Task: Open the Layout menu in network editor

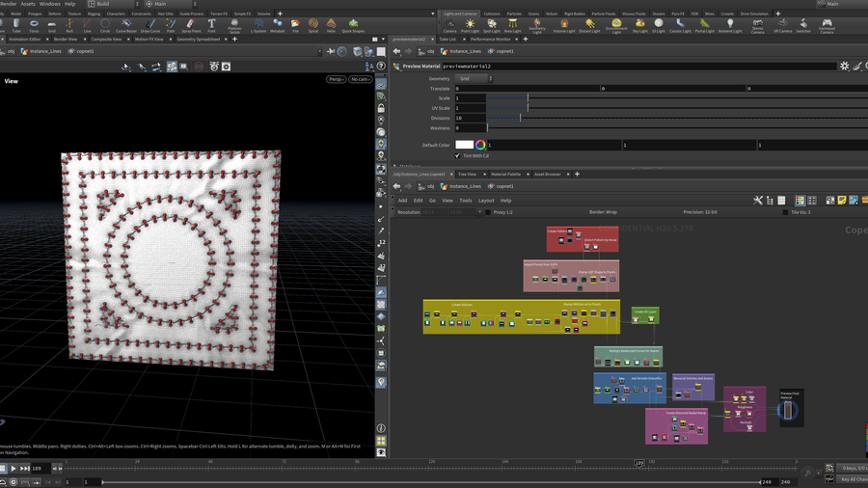Action: [x=486, y=201]
